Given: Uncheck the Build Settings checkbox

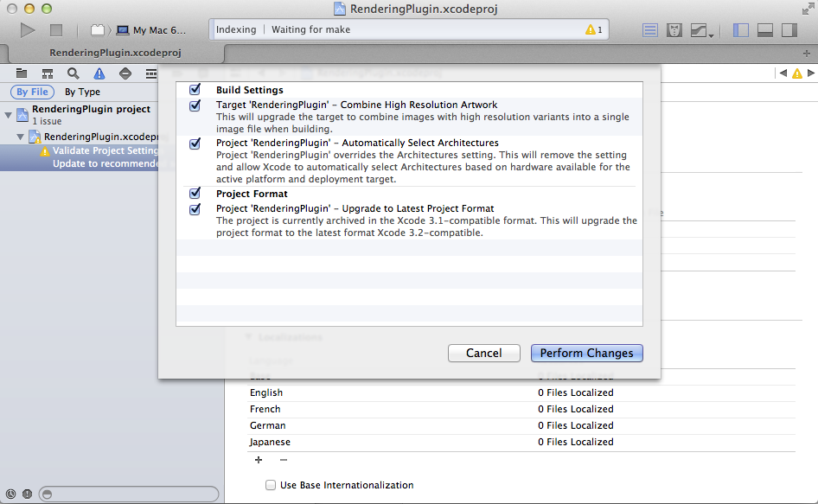Looking at the screenshot, I should tap(195, 90).
